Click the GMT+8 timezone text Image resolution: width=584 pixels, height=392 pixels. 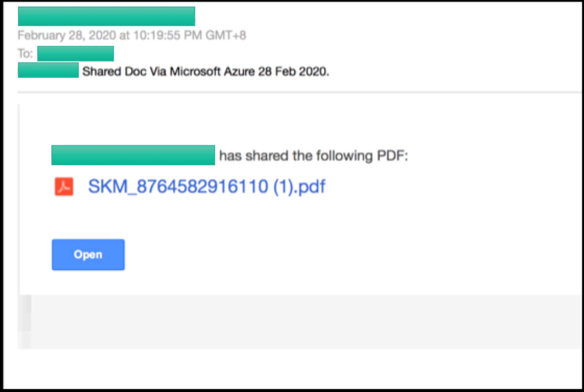(226, 35)
